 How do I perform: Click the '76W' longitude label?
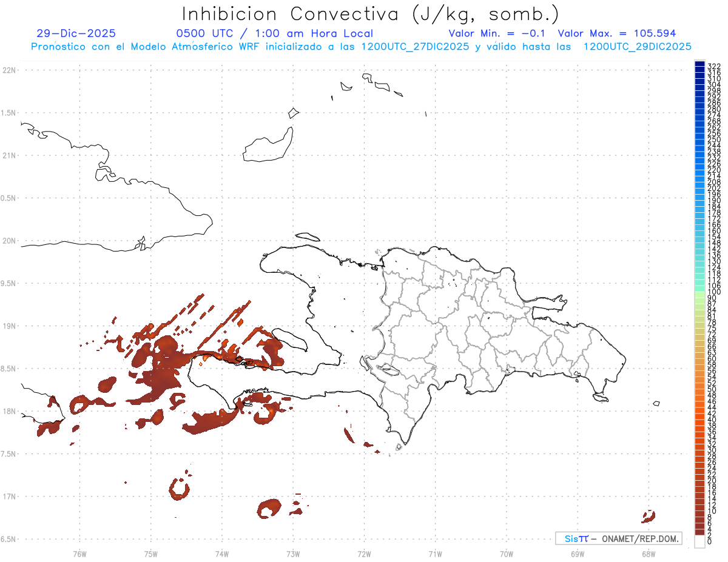pos(79,554)
